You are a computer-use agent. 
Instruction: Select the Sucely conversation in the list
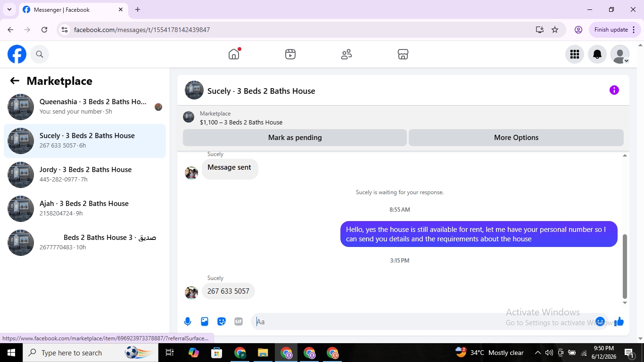click(85, 141)
